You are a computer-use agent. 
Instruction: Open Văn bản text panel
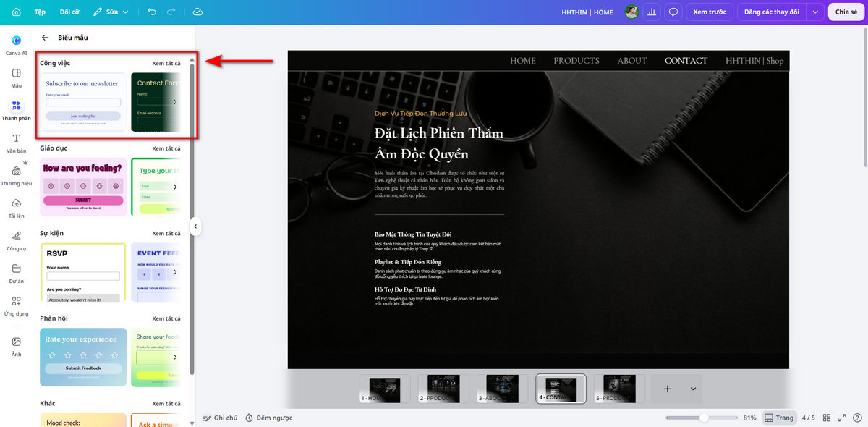click(16, 143)
